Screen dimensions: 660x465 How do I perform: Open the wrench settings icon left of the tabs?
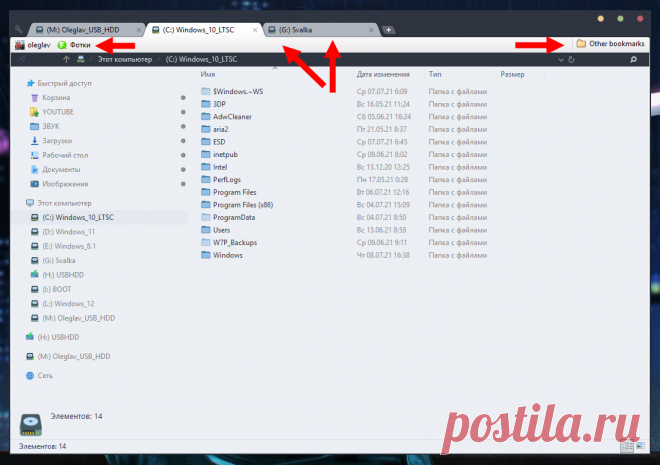[18, 29]
